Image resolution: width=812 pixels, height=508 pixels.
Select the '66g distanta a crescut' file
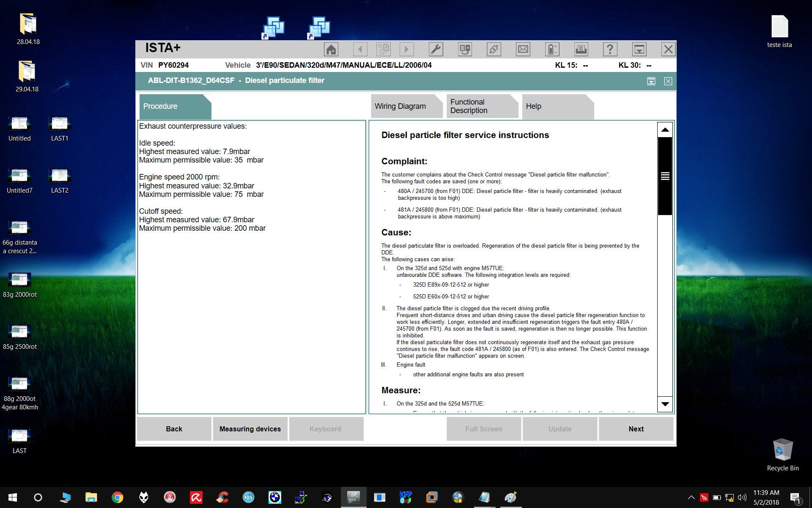pyautogui.click(x=19, y=237)
